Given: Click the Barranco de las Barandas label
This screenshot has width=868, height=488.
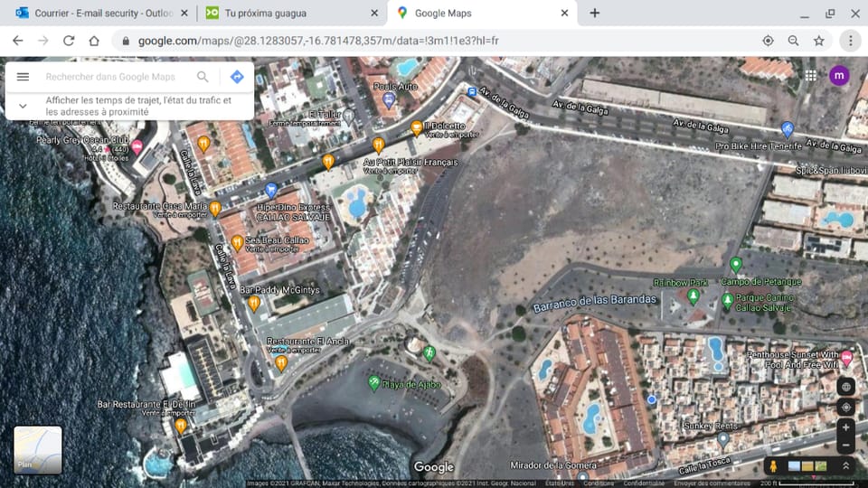Looking at the screenshot, I should 595,302.
